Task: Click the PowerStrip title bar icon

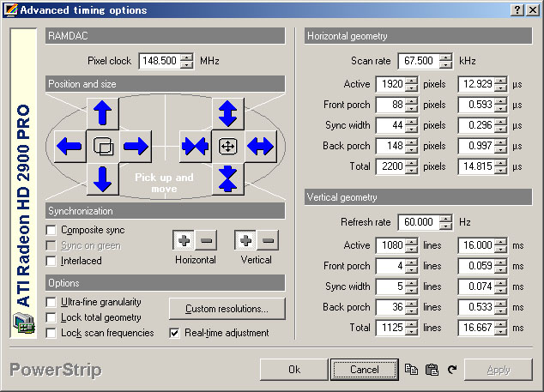Action: pos(10,9)
